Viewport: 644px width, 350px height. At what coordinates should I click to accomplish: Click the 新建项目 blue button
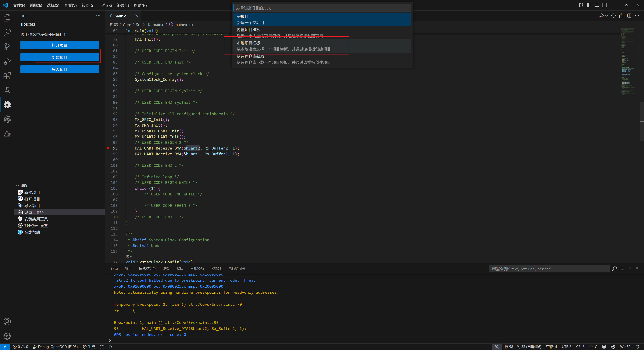(60, 57)
